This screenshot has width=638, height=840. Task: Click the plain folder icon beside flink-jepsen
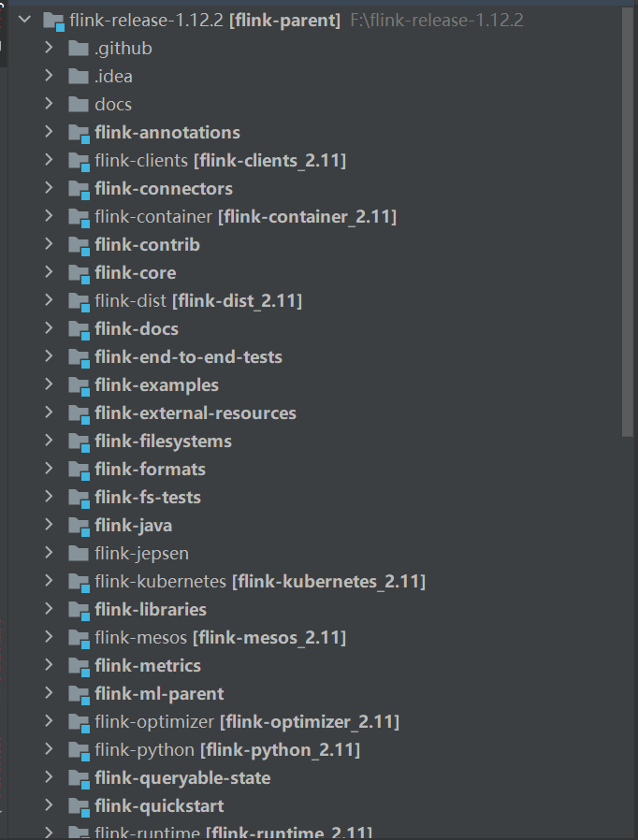[79, 553]
